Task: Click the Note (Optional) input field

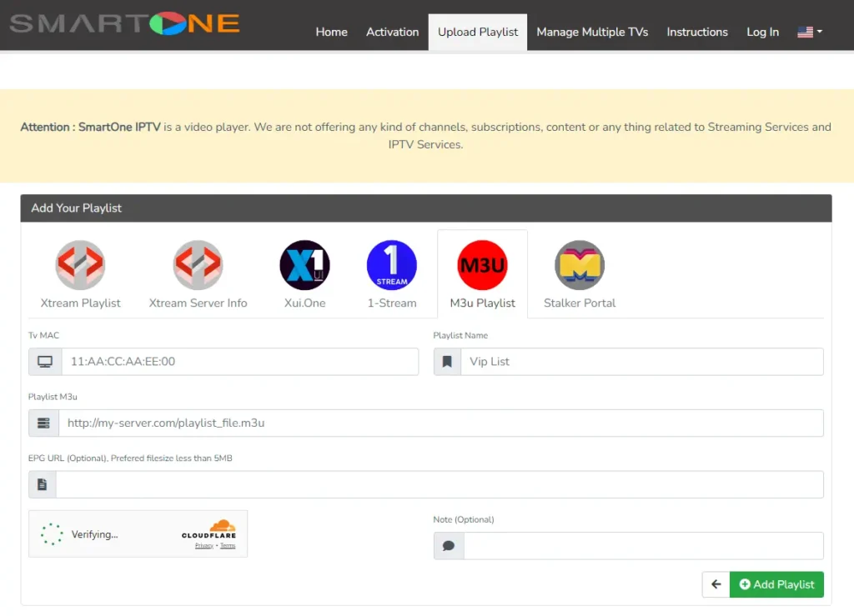Action: pyautogui.click(x=643, y=546)
